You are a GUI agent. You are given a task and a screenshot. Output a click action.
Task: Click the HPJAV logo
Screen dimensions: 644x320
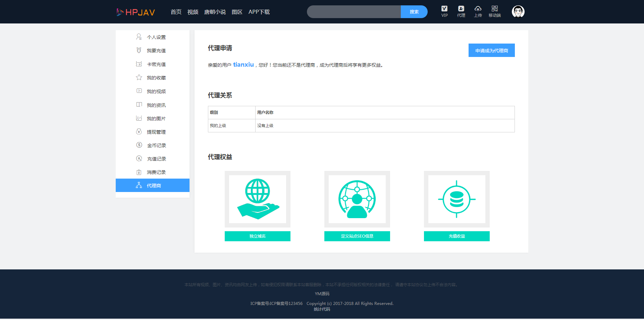[x=136, y=12]
